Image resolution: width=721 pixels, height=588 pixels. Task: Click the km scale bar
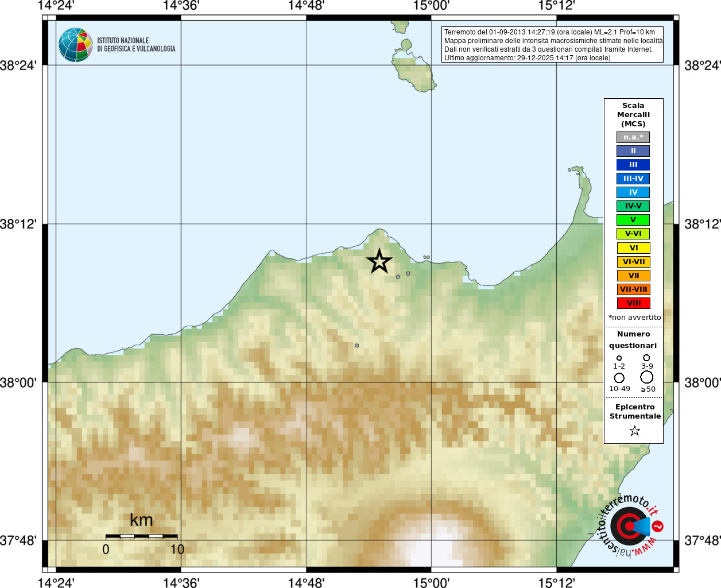(x=142, y=536)
